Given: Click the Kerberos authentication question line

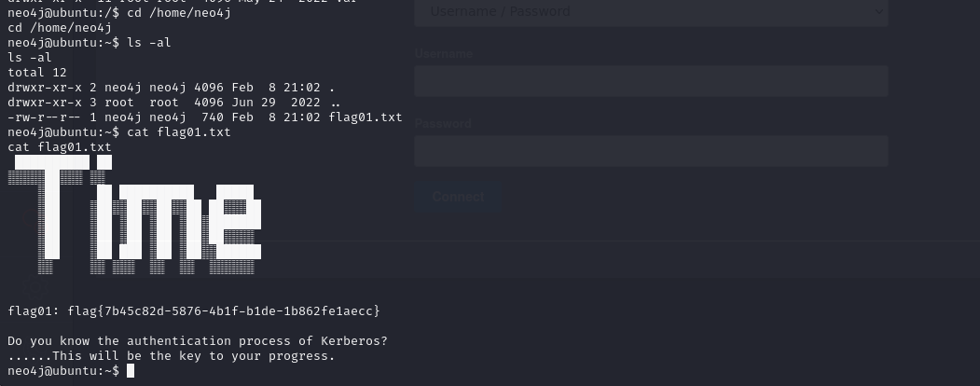Looking at the screenshot, I should pos(198,341).
